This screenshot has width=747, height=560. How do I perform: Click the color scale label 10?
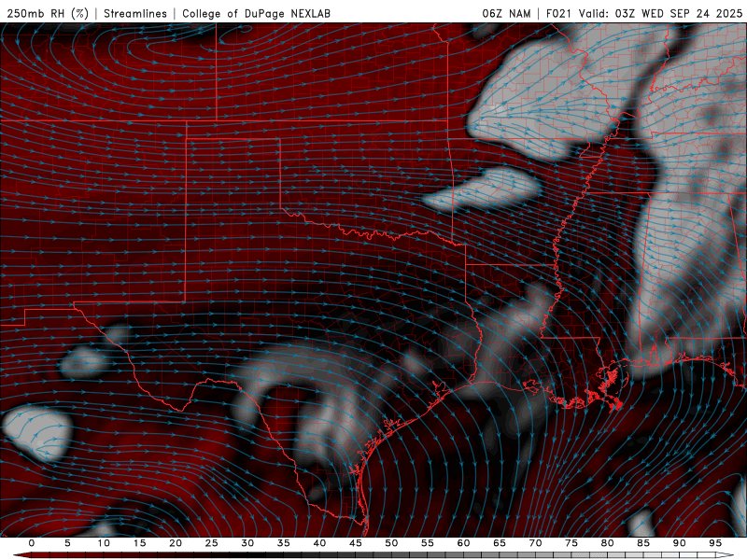[104, 543]
